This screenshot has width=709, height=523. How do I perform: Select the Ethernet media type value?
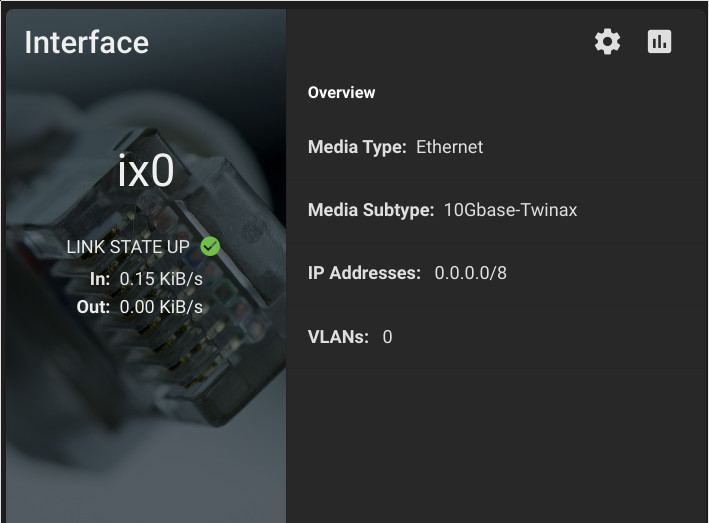point(449,147)
